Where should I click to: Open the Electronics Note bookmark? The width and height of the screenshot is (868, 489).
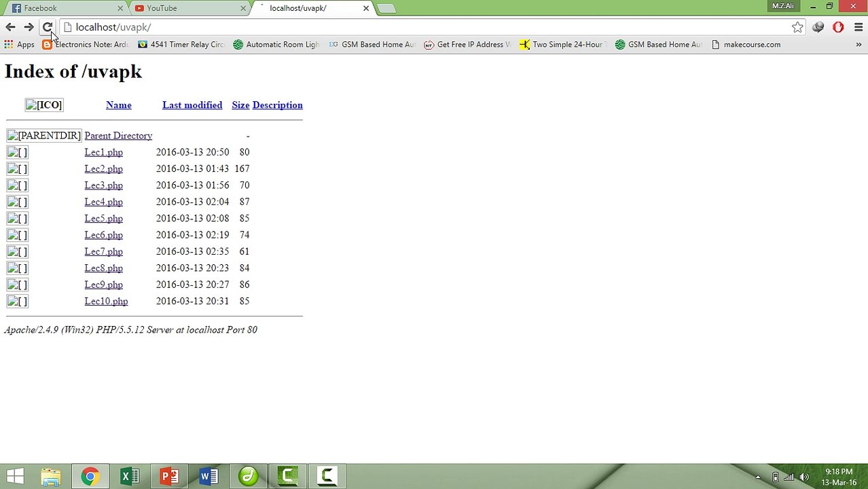[x=85, y=44]
